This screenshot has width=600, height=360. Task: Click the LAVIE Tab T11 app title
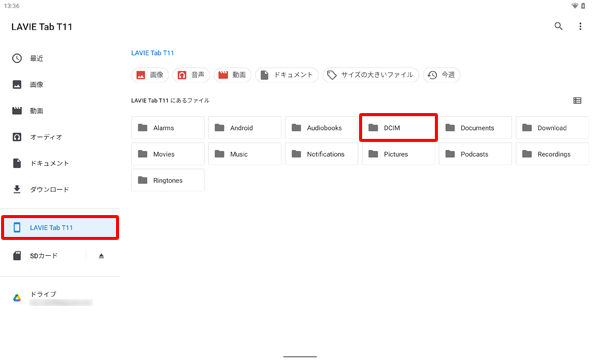(42, 27)
